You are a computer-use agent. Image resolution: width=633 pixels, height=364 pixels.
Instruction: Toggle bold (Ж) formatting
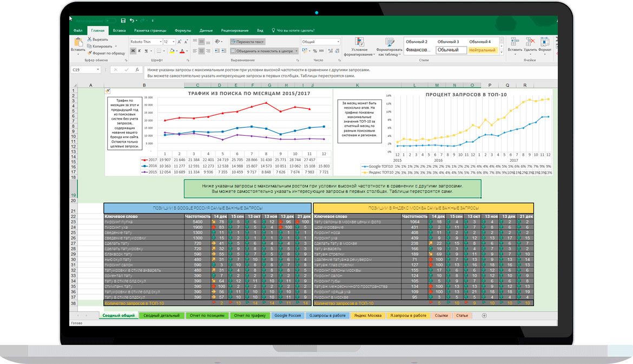point(133,51)
